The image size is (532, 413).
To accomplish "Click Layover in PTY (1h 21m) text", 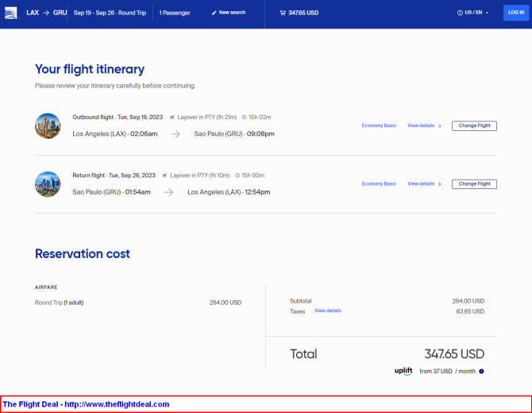I will tap(207, 118).
